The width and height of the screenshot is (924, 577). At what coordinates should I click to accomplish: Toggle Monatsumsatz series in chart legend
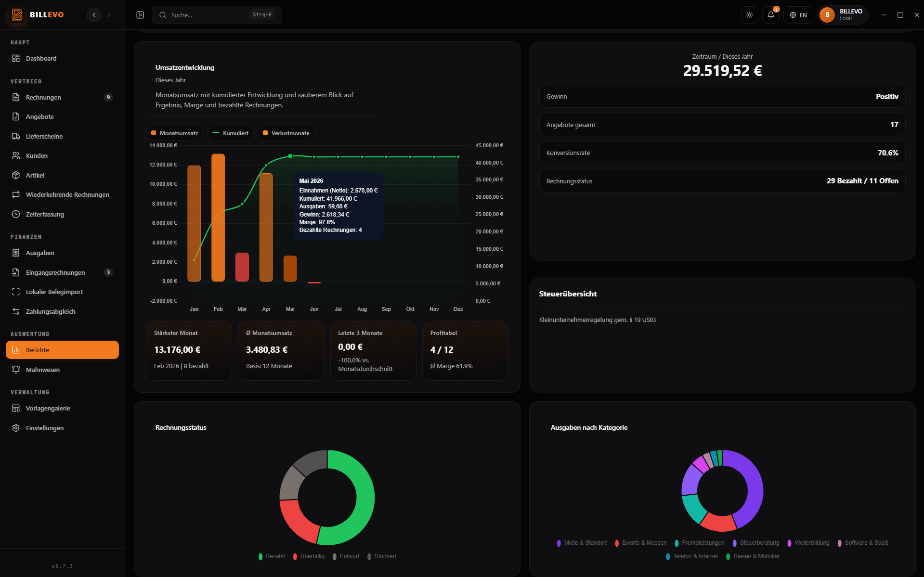pyautogui.click(x=175, y=133)
